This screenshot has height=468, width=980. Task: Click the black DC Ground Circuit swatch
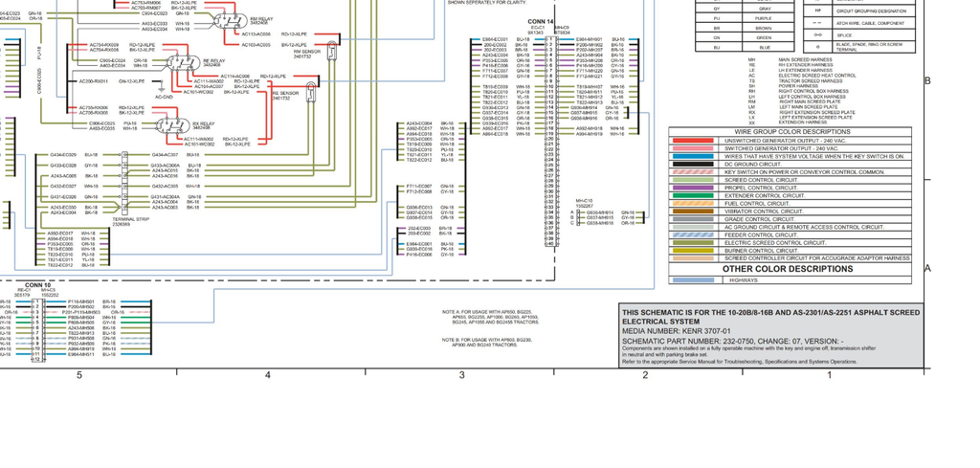693,165
